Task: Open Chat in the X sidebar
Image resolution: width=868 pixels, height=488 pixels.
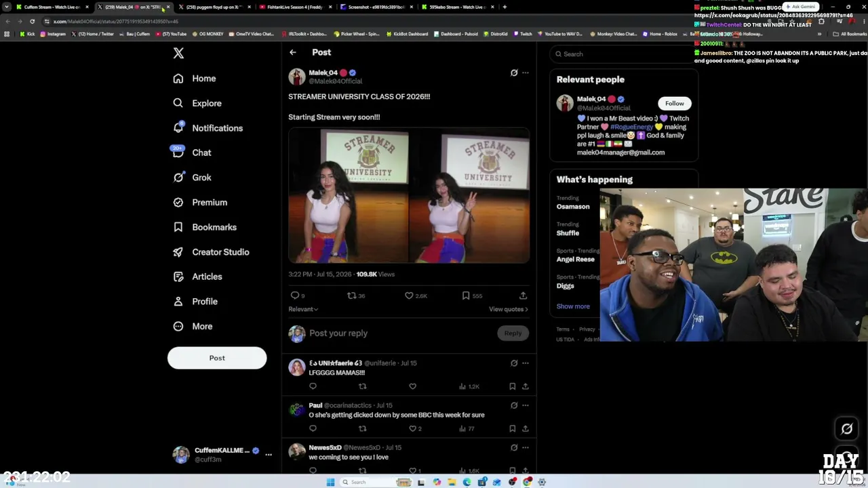Action: tap(192, 152)
